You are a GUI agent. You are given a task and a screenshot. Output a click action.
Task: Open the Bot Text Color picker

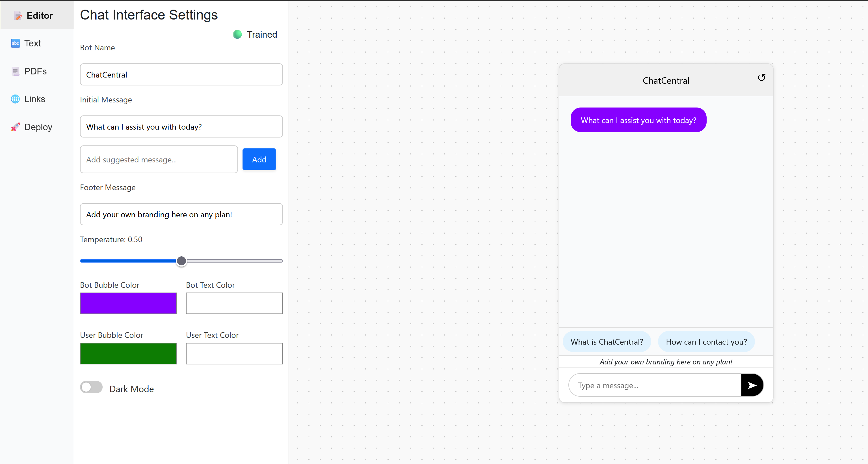click(234, 303)
